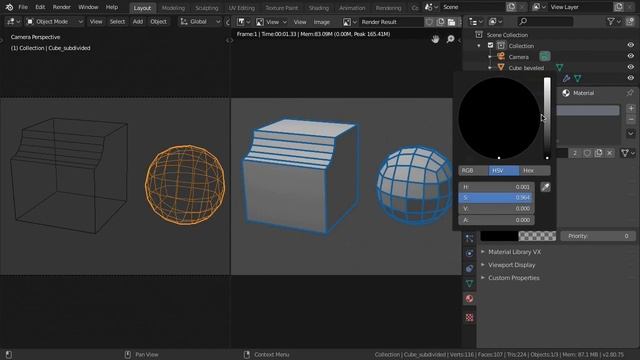Open the viewport Select menu

coord(117,22)
